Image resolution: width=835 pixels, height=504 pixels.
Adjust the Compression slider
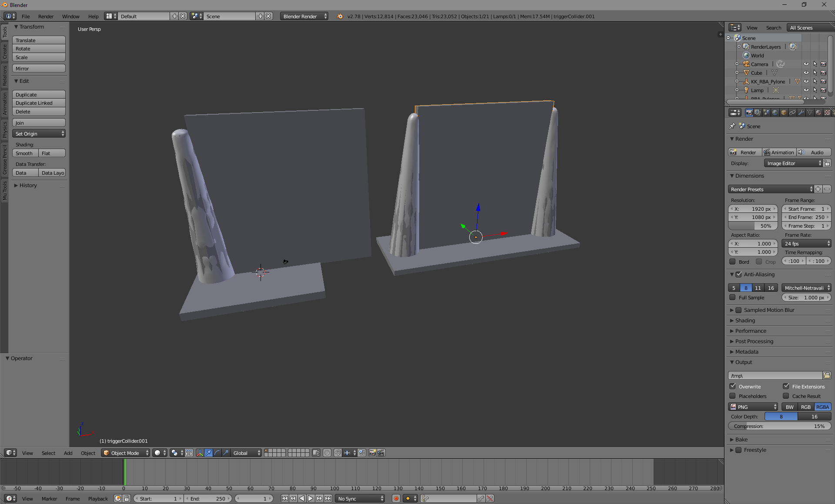(779, 426)
